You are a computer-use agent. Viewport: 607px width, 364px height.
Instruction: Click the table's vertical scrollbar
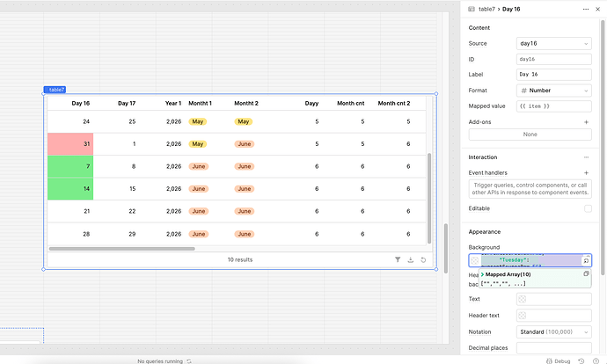coord(429,198)
